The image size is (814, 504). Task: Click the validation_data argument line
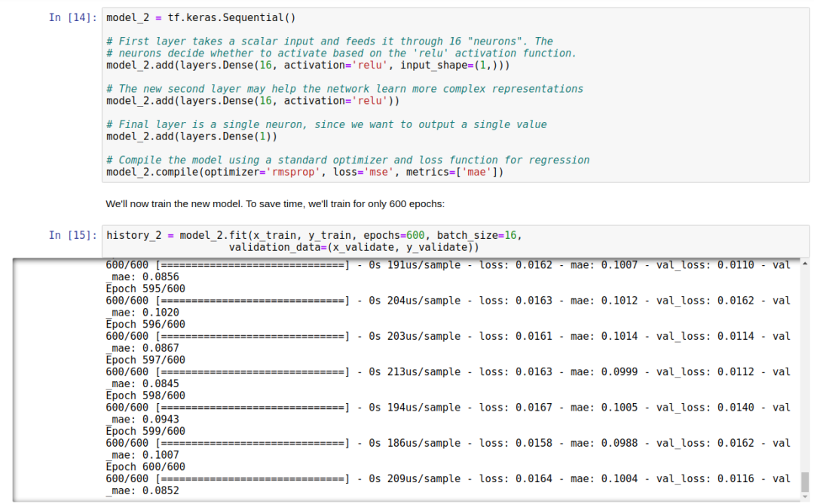coord(353,247)
